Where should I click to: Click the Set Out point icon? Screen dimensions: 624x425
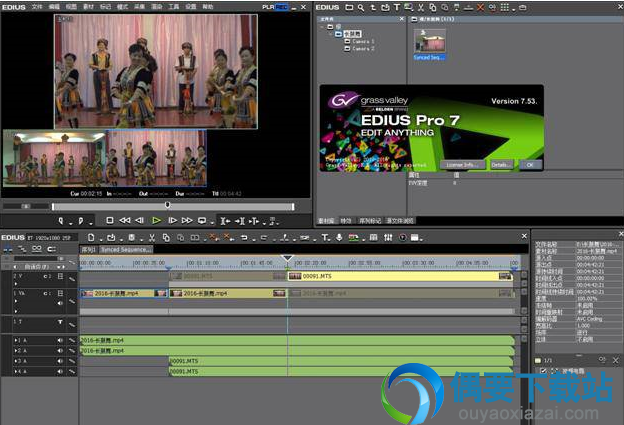tap(81, 220)
